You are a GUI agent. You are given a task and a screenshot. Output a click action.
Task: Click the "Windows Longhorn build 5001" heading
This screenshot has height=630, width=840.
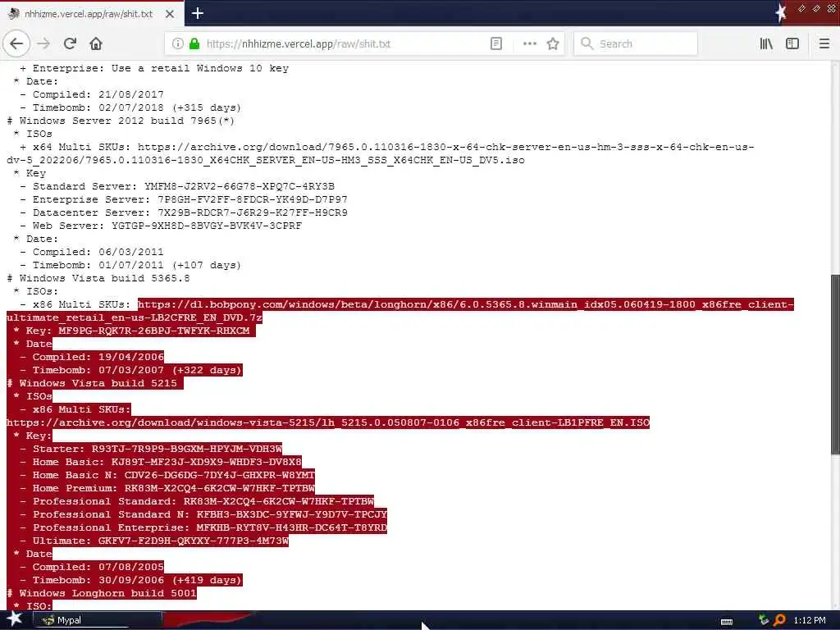point(102,593)
